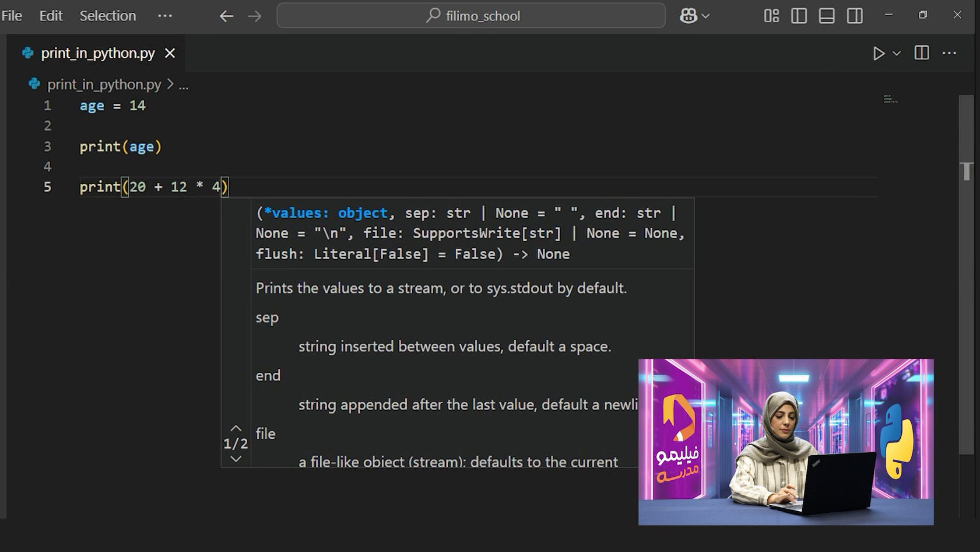The height and width of the screenshot is (552, 980).
Task: Toggle the bottom Panel visibility
Action: [827, 16]
